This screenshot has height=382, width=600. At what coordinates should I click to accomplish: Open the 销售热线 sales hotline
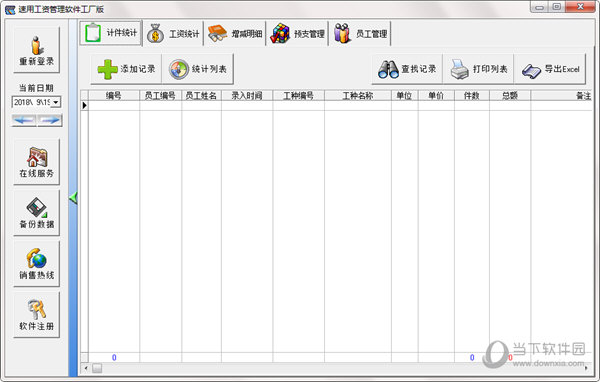pyautogui.click(x=36, y=264)
